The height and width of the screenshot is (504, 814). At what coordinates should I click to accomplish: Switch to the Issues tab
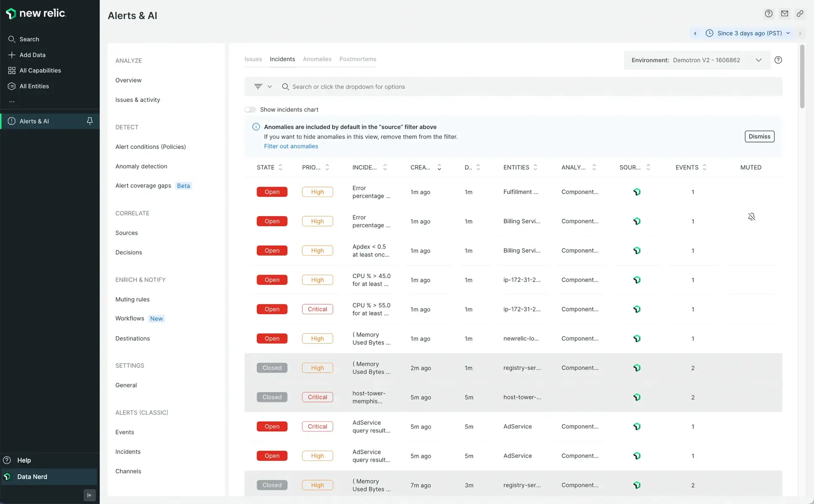point(253,59)
